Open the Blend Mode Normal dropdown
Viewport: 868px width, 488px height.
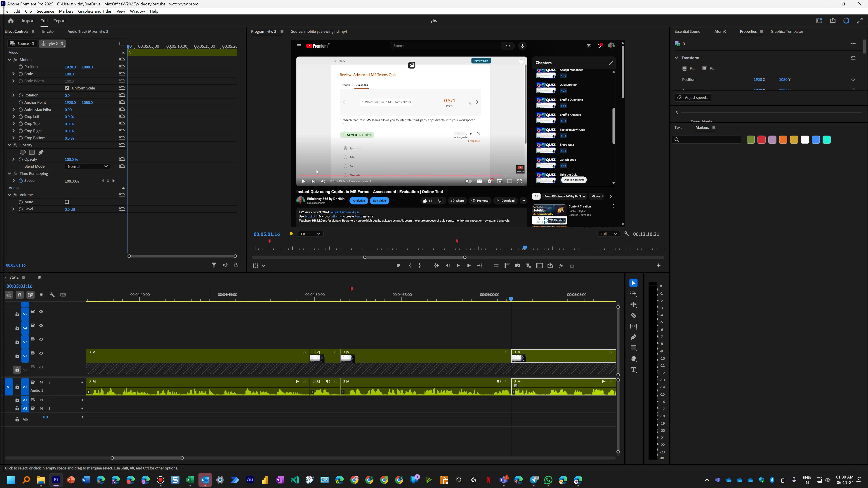[87, 166]
